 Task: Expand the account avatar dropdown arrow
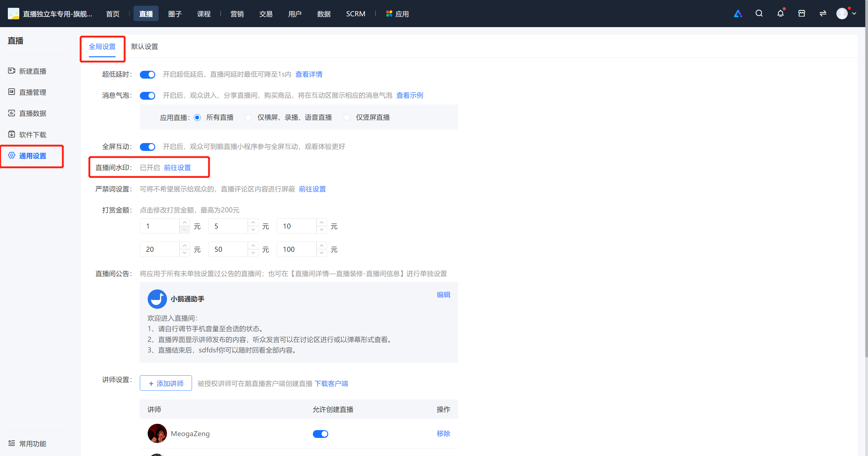(854, 14)
